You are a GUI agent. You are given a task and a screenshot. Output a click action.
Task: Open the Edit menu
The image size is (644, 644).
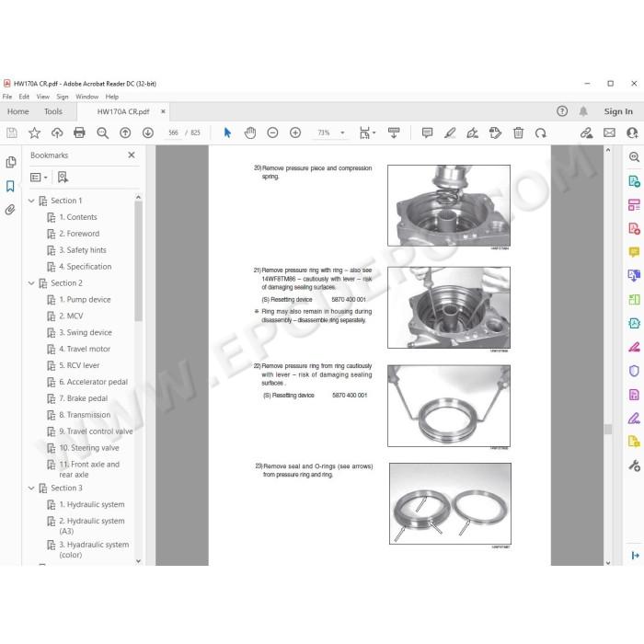[x=24, y=97]
